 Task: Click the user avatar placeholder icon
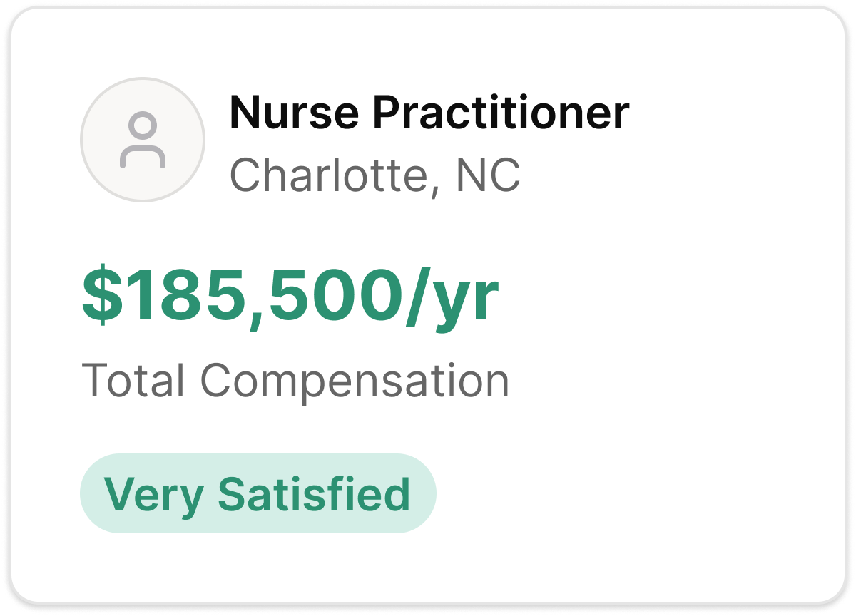(x=143, y=140)
